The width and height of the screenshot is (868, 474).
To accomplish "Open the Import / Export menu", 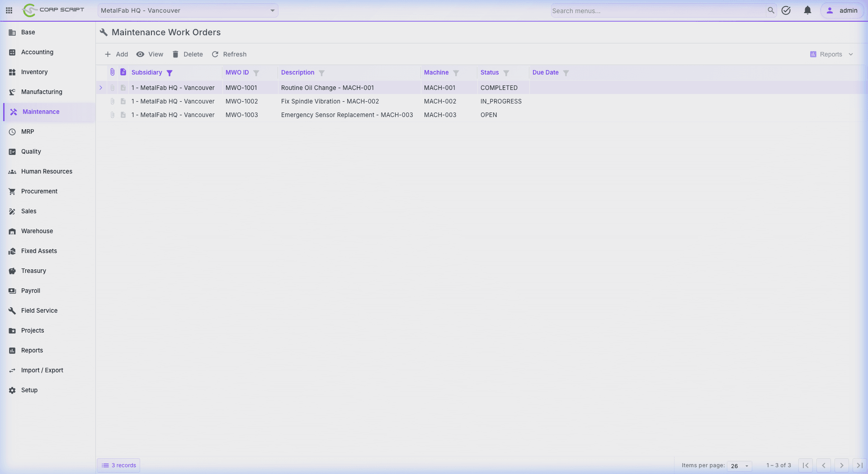I will (x=42, y=370).
